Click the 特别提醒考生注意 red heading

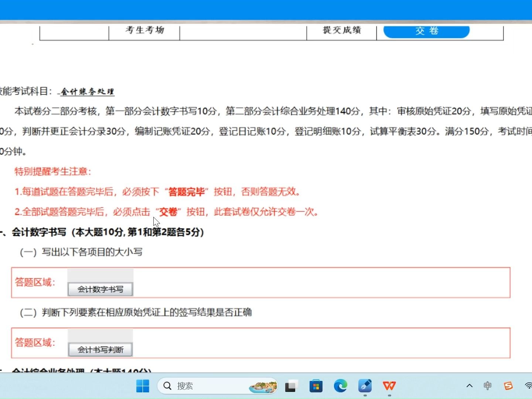(53, 171)
